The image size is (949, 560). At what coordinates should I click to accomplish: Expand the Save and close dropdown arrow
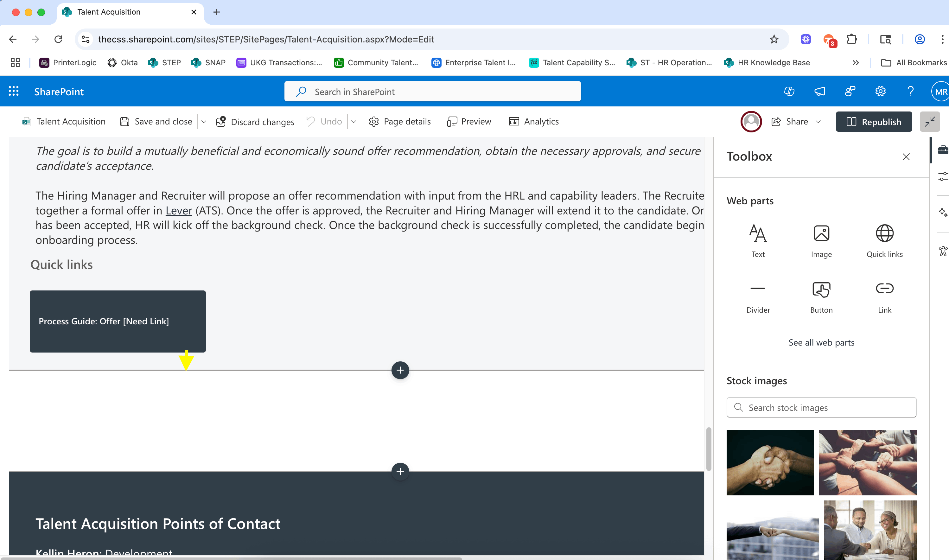point(204,122)
